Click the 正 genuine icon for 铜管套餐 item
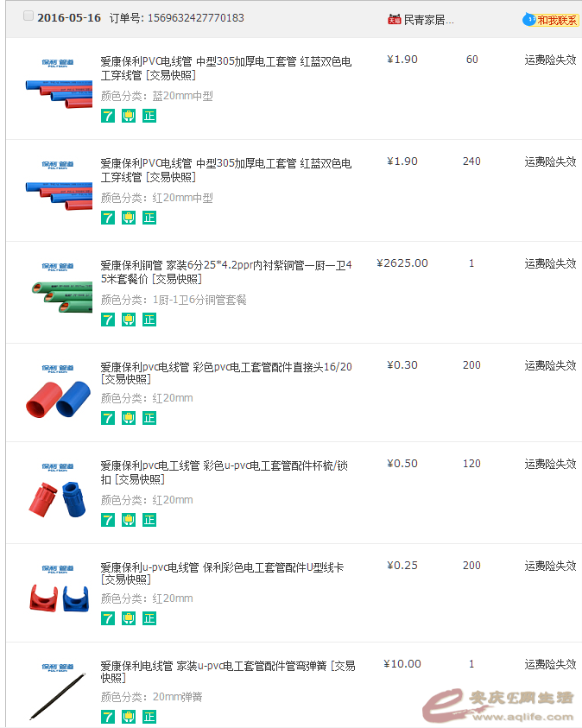Screen dimensions: 582x728 (149, 320)
